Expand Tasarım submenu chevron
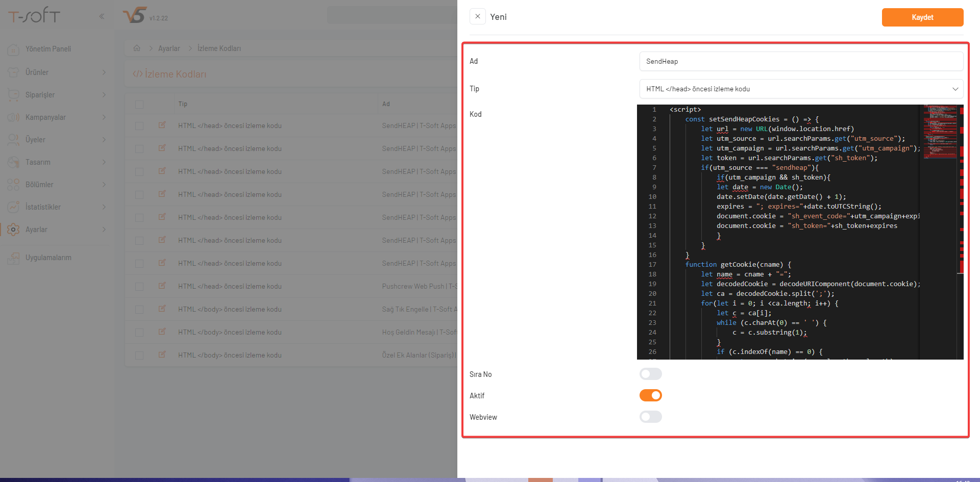This screenshot has width=980, height=482. [104, 162]
